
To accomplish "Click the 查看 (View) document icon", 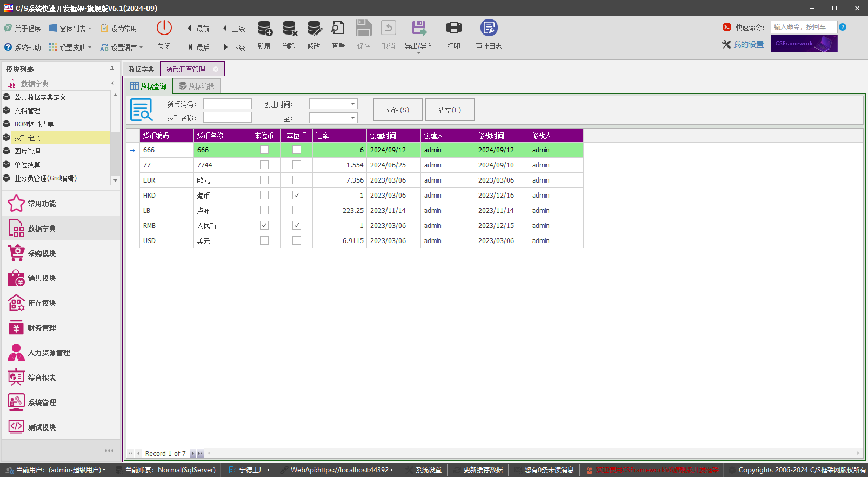I will 338,28.
